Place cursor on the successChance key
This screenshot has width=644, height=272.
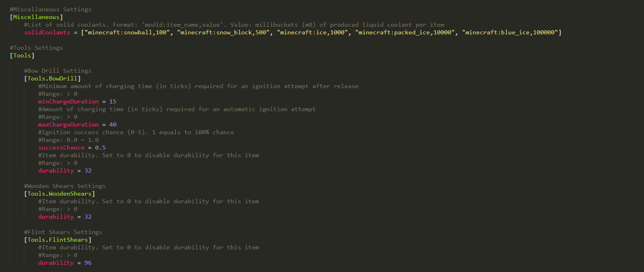pyautogui.click(x=62, y=148)
